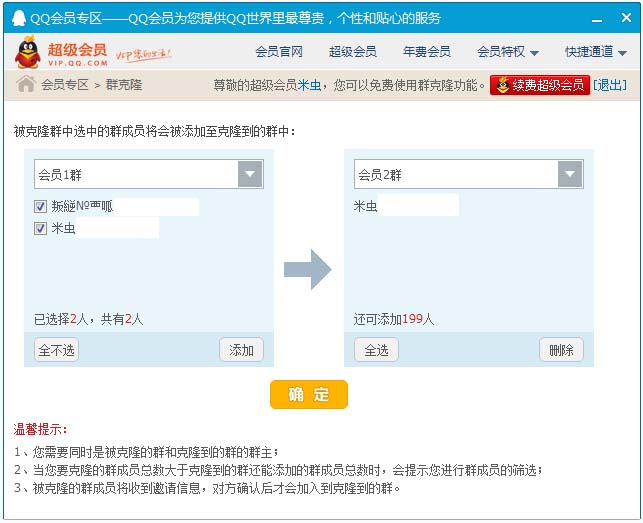Viewport: 643px width, 523px height.
Task: Minimize the QQ会员专区 window
Action: click(597, 20)
